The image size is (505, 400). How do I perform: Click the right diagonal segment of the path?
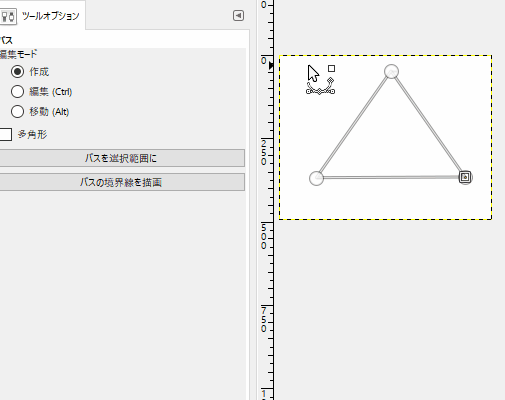(428, 125)
